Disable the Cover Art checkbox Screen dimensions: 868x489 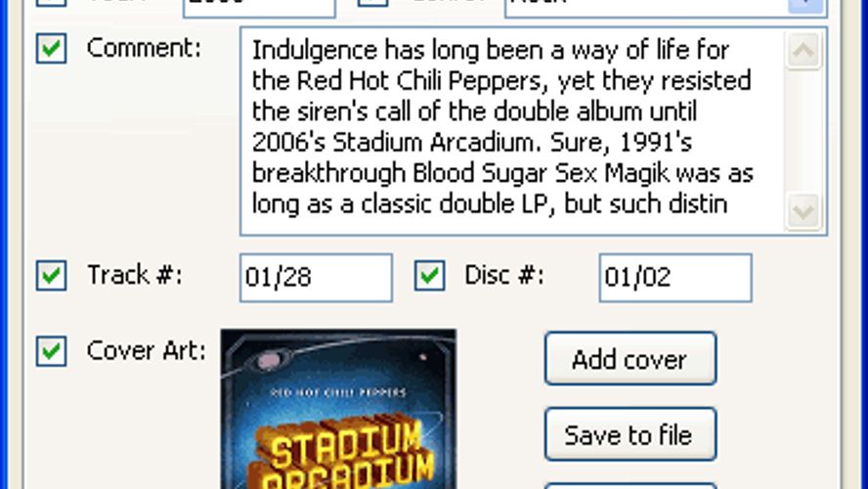pos(52,351)
